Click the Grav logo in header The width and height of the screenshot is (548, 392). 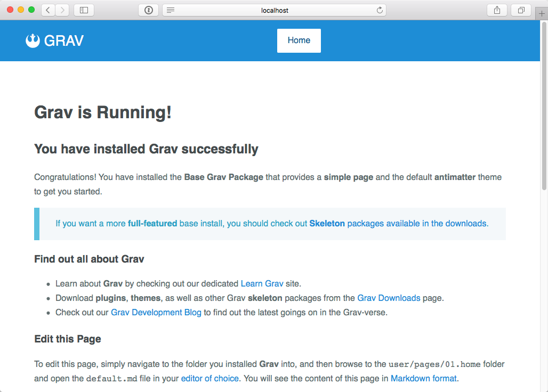[55, 40]
